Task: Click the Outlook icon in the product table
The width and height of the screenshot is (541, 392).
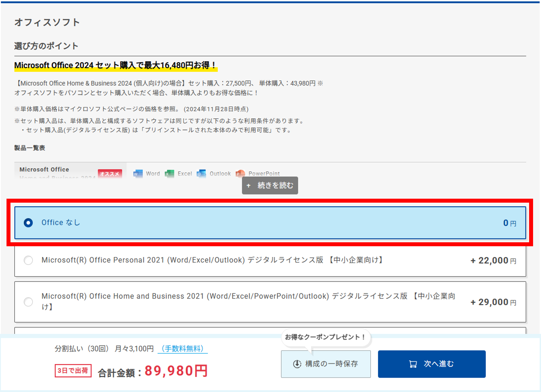Action: [201, 173]
